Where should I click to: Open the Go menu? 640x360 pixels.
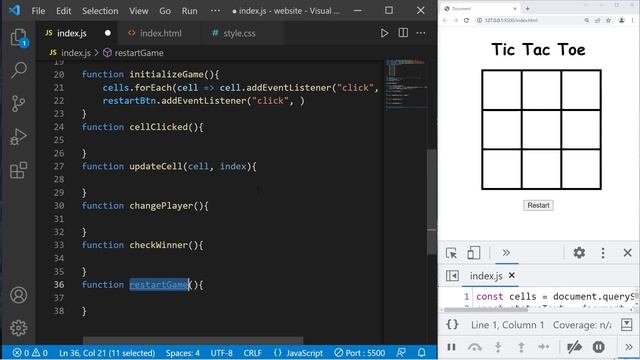(x=165, y=11)
